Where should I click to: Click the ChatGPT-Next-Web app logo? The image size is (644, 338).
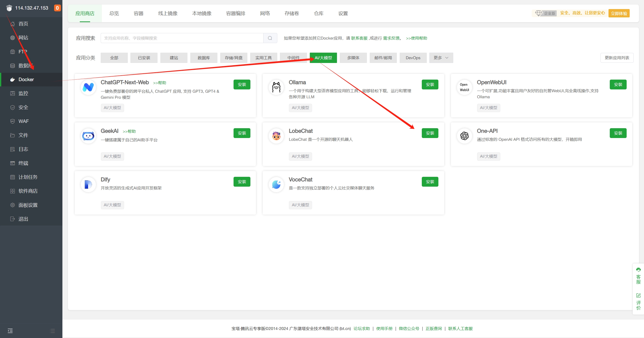pos(88,87)
